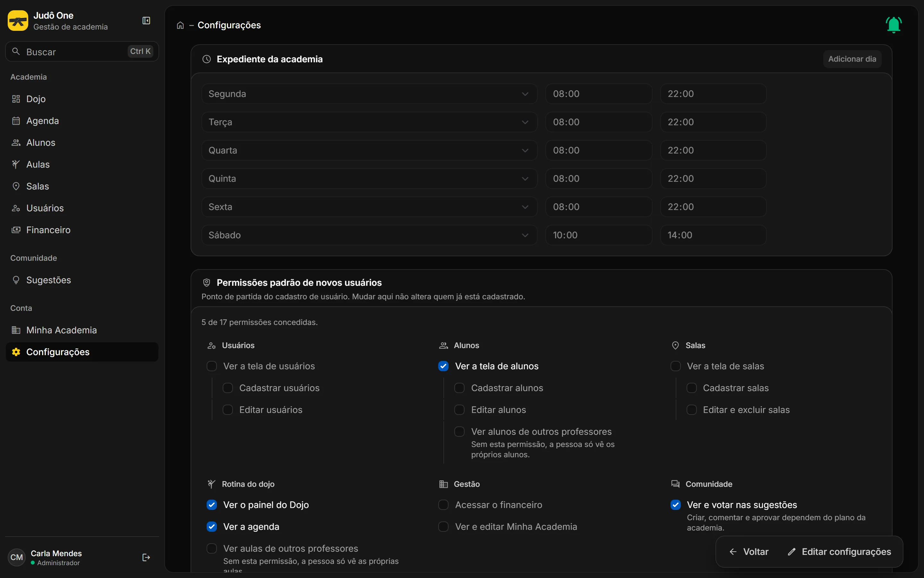
Task: Click the Gestão building icon
Action: pyautogui.click(x=443, y=484)
